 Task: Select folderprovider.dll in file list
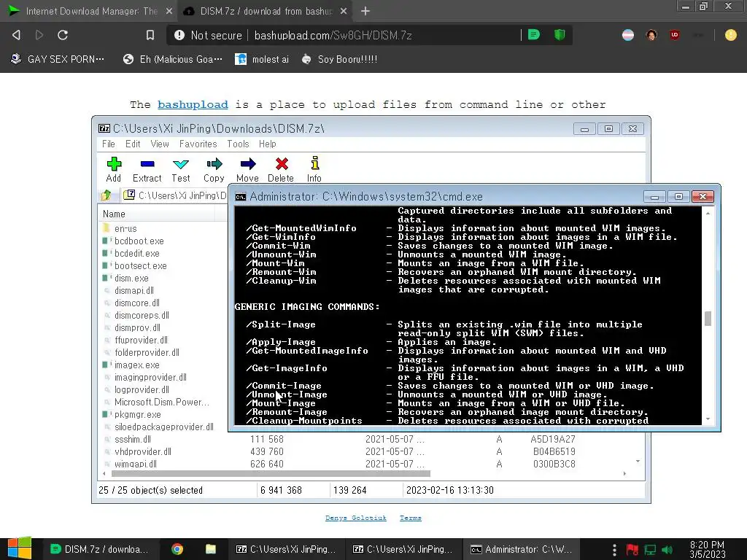(x=147, y=352)
